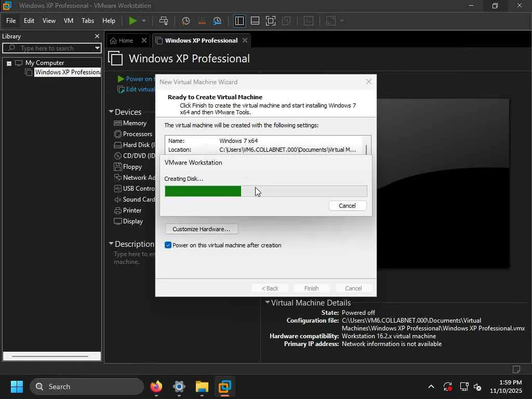
Task: Click the message log icon in status bar
Action: click(516, 369)
